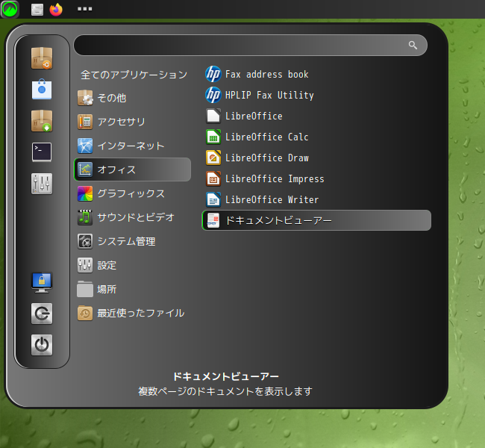Click the アクセサリ calculator icon
Viewport: 485px width, 448px height.
click(x=85, y=122)
